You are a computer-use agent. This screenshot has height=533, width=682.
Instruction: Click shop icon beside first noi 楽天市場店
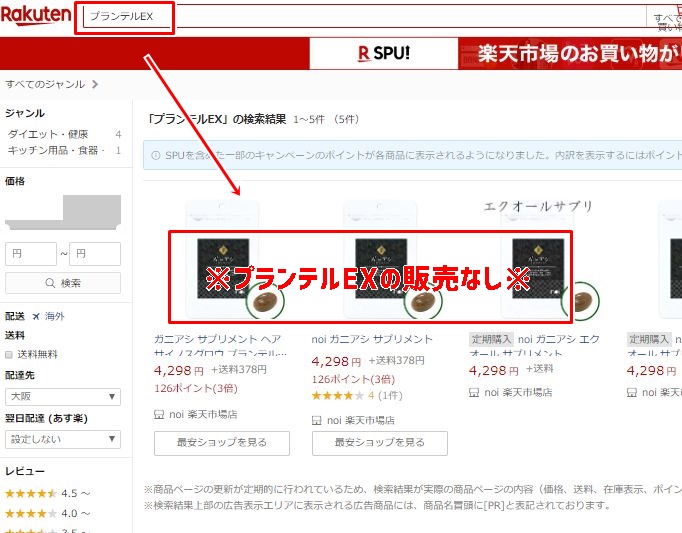pos(159,415)
